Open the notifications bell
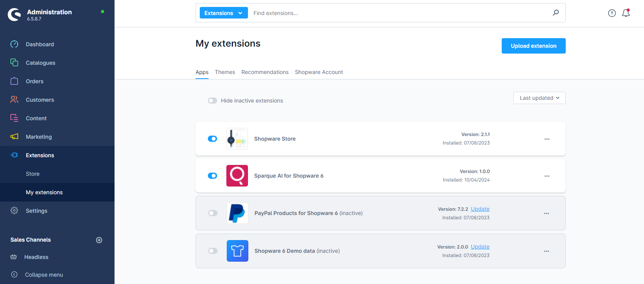Image resolution: width=644 pixels, height=284 pixels. (626, 13)
